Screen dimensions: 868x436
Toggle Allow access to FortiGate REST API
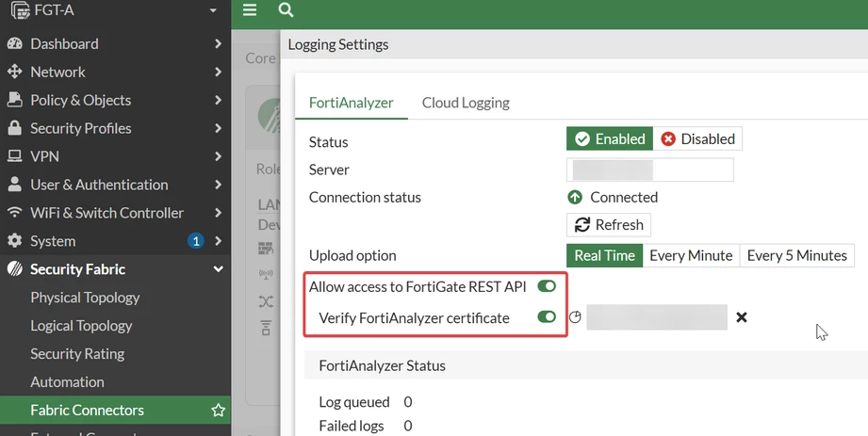pos(547,286)
